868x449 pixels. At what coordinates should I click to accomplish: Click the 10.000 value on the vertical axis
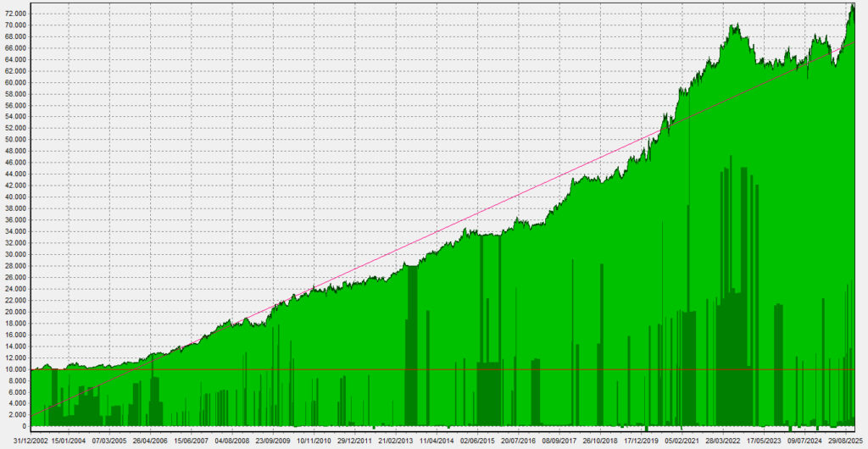tap(18, 369)
